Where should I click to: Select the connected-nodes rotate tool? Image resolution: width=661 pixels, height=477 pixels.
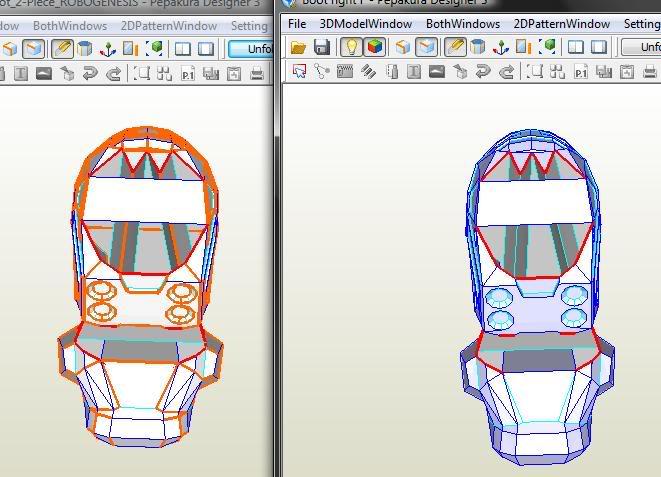(322, 72)
